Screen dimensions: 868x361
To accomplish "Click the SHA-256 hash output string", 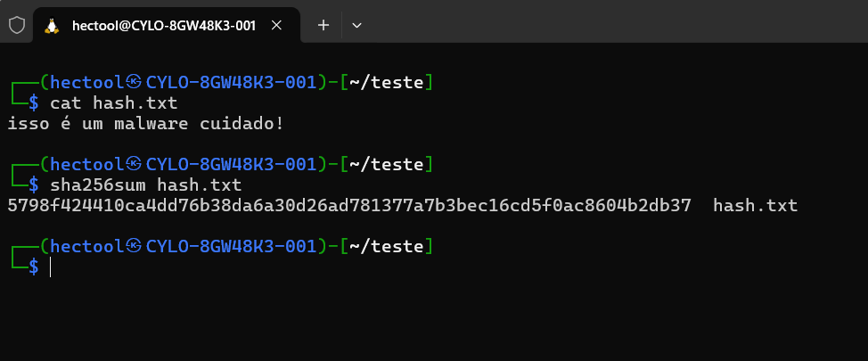I will tap(348, 206).
